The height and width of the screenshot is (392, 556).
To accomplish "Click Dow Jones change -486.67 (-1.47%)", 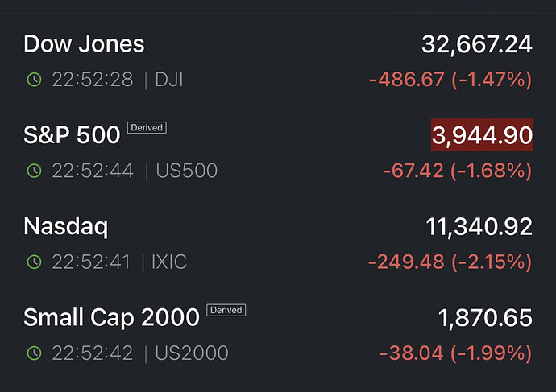I will click(x=450, y=80).
